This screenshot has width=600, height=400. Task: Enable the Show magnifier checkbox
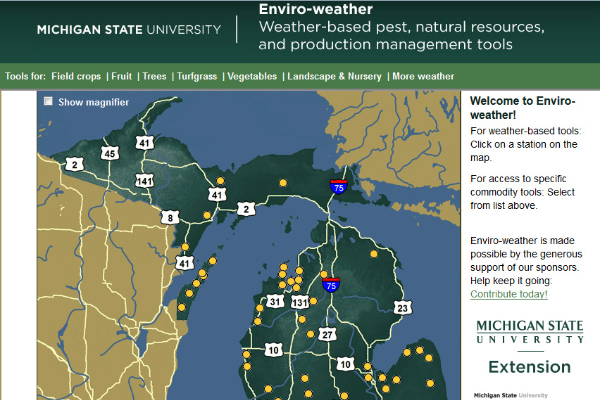point(47,102)
